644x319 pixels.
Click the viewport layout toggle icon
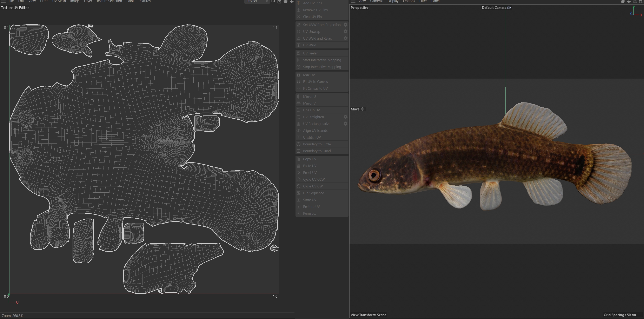tap(641, 1)
